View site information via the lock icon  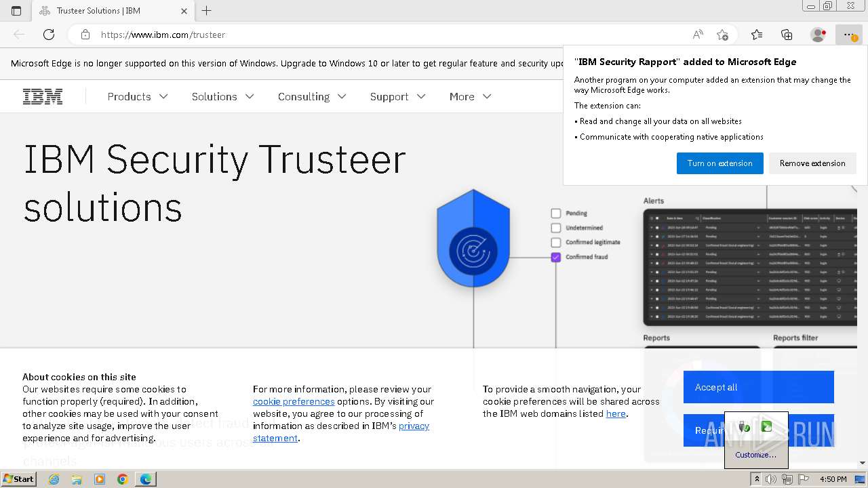coord(85,35)
